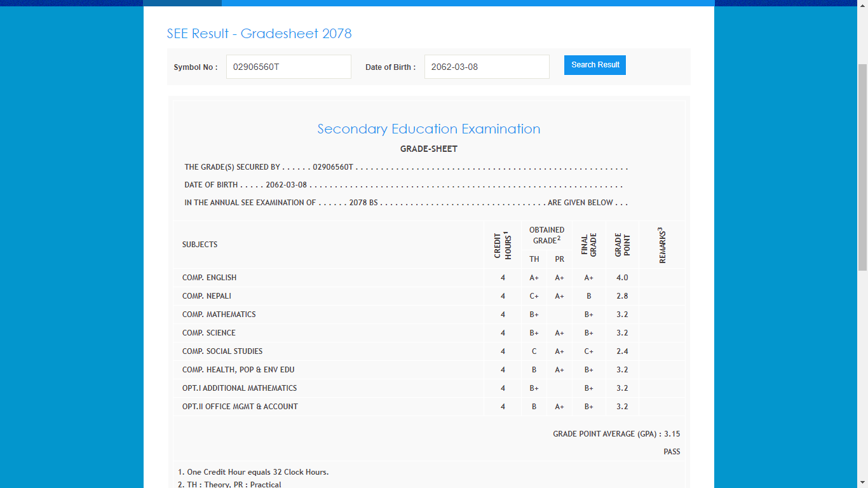The image size is (868, 488).
Task: Select the COMP. ENGLISH subject row
Action: coord(210,278)
